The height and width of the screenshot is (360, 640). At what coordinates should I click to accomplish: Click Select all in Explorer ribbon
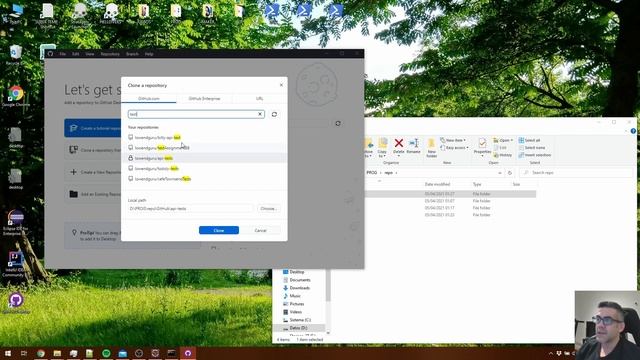(529, 140)
